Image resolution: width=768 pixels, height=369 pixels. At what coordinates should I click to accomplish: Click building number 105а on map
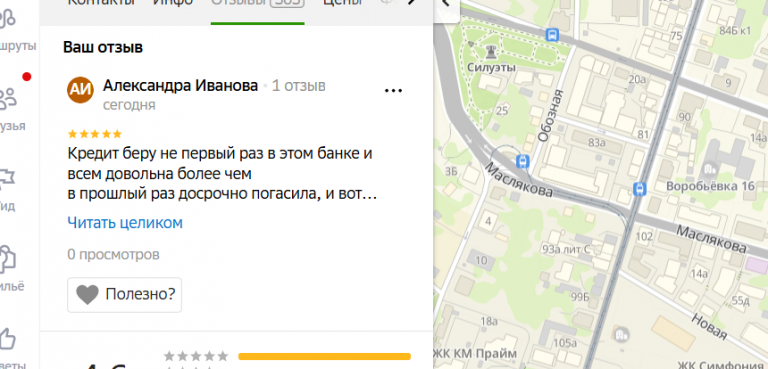click(564, 343)
